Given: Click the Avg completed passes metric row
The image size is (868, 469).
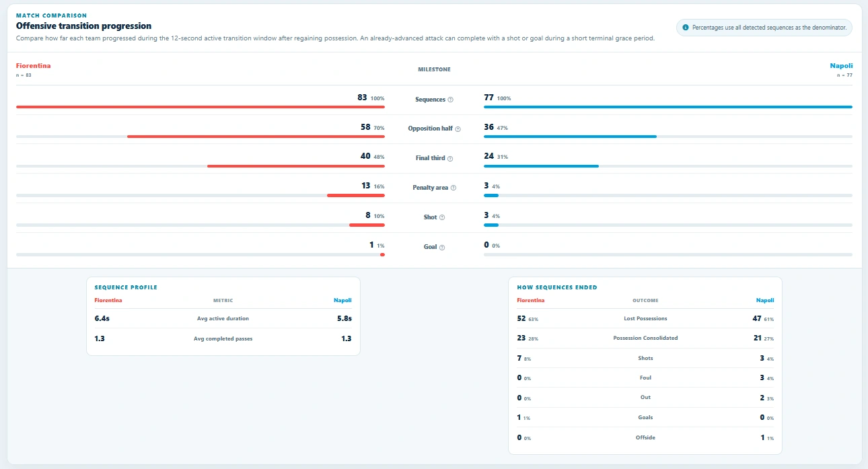Looking at the screenshot, I should (223, 338).
